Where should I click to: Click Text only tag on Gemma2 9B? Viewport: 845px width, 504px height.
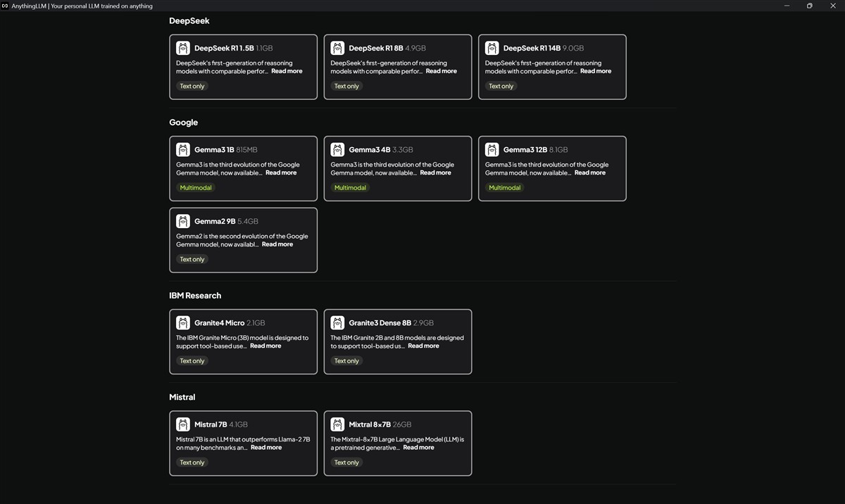click(192, 260)
